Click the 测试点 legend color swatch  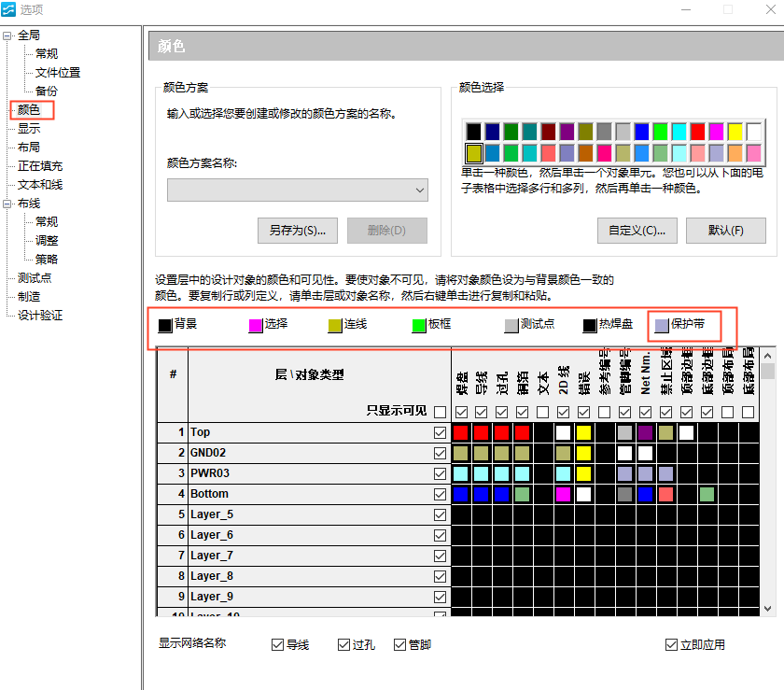pos(511,325)
